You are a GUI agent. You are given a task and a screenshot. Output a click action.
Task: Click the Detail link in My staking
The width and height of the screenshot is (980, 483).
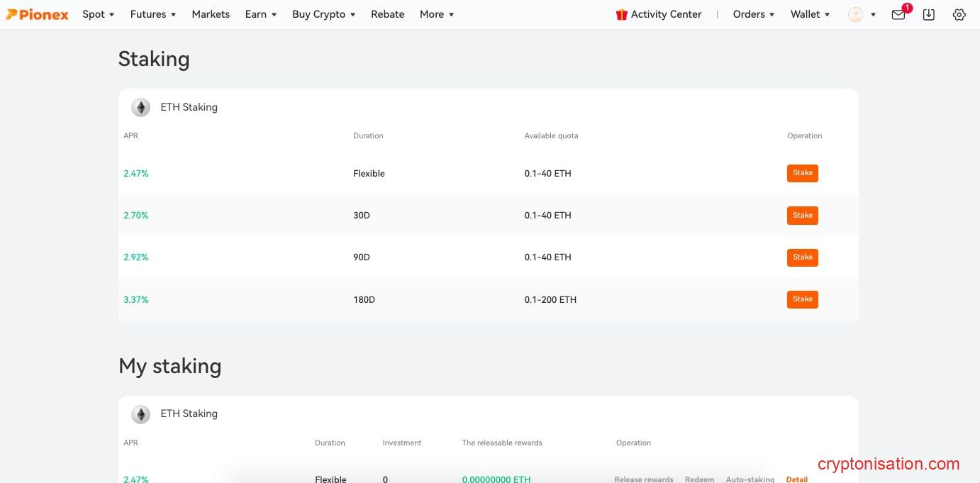point(796,479)
